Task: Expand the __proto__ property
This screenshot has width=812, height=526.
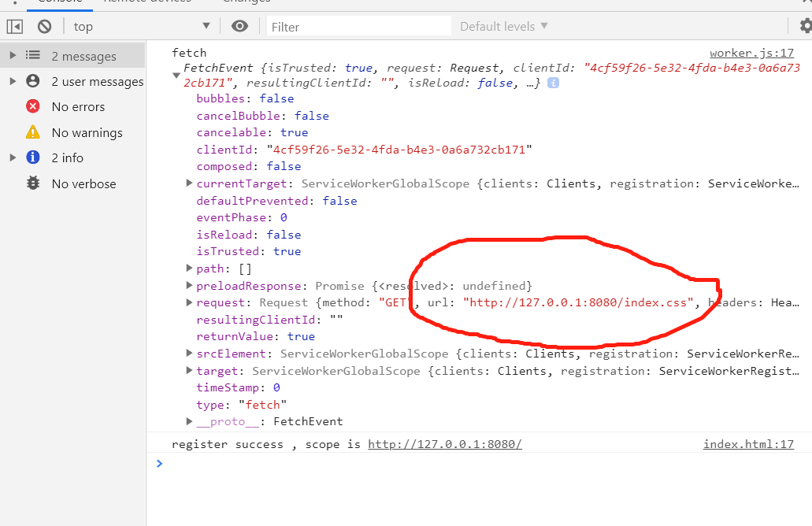Action: pos(189,421)
